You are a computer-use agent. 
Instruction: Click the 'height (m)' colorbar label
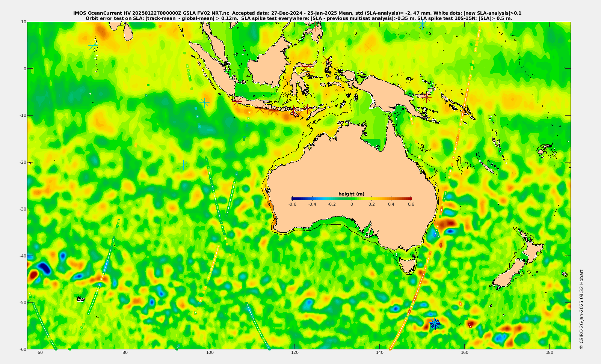click(351, 194)
